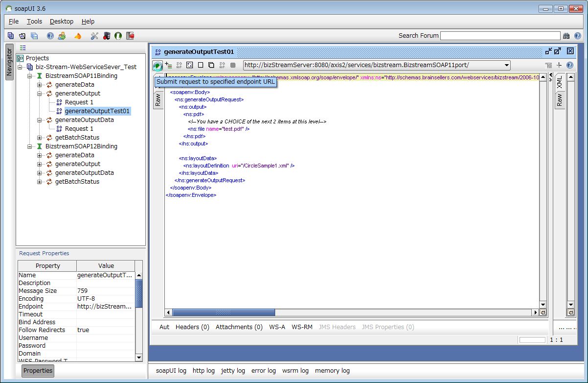Click the import project toolbar icon
Image resolution: width=588 pixels, height=383 pixels.
(x=23, y=36)
